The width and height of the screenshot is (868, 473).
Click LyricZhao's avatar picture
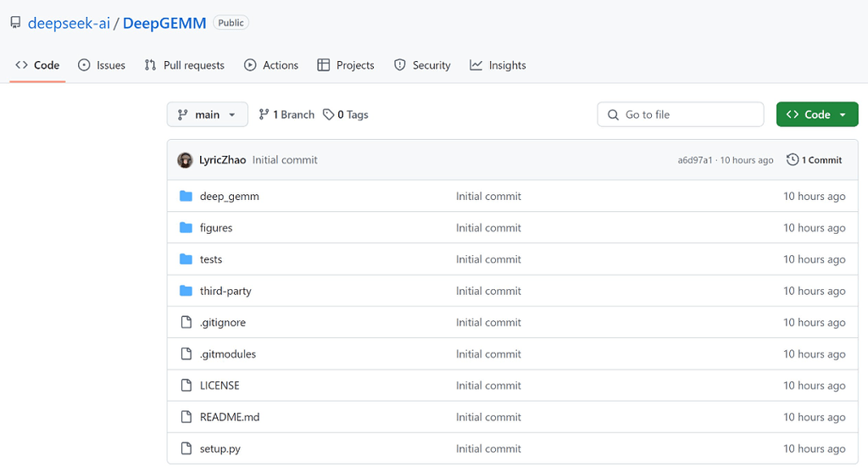click(185, 160)
